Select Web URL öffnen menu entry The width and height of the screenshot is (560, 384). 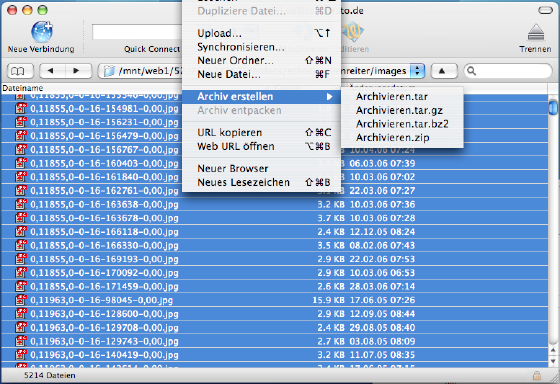pos(261,146)
